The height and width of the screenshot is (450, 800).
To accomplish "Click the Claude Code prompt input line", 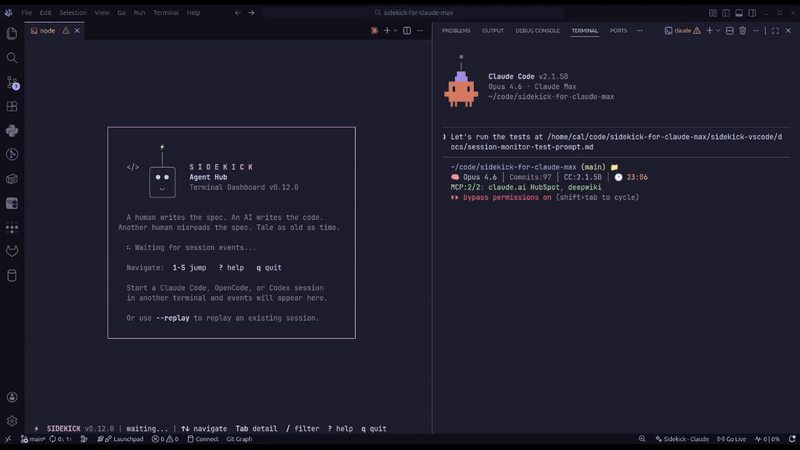I will coord(616,142).
